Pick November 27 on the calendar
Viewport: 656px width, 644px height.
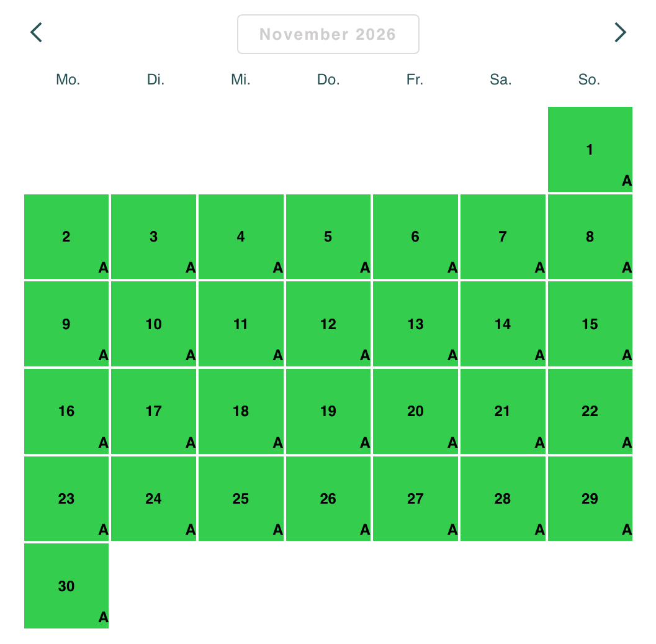click(415, 499)
